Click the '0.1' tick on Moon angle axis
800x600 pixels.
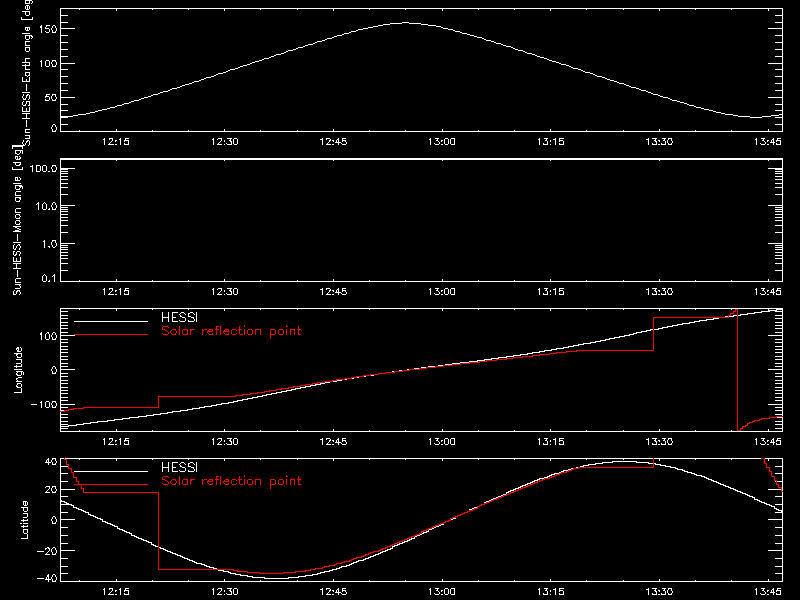(49, 278)
